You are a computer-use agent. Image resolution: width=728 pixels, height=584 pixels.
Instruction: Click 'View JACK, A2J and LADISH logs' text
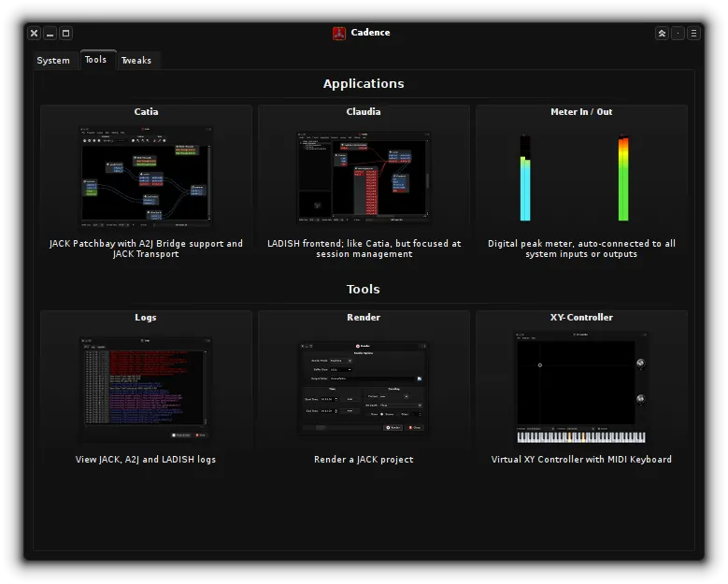(x=146, y=460)
